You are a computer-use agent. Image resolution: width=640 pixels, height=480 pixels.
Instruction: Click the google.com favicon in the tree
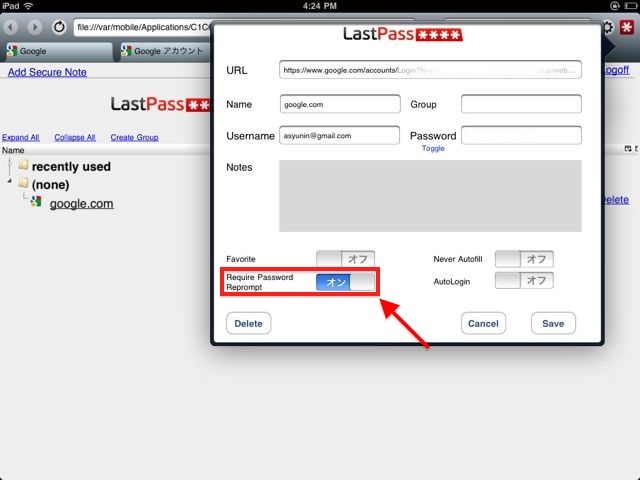pyautogui.click(x=36, y=201)
